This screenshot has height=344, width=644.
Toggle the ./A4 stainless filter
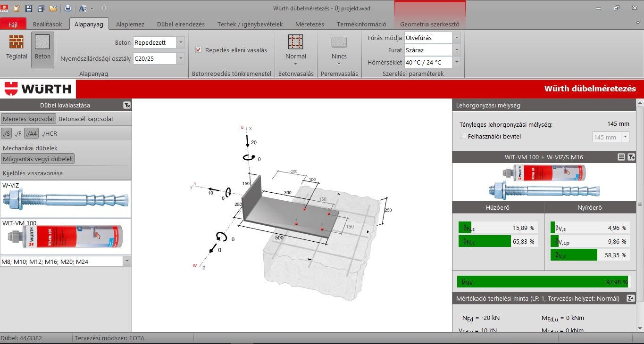point(32,133)
